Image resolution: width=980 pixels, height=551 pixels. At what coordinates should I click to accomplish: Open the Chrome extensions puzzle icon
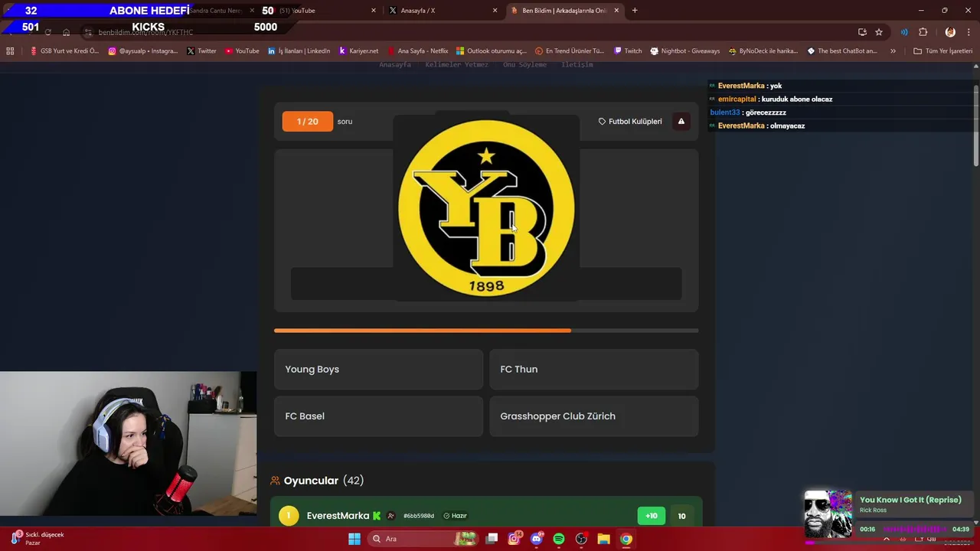[923, 32]
